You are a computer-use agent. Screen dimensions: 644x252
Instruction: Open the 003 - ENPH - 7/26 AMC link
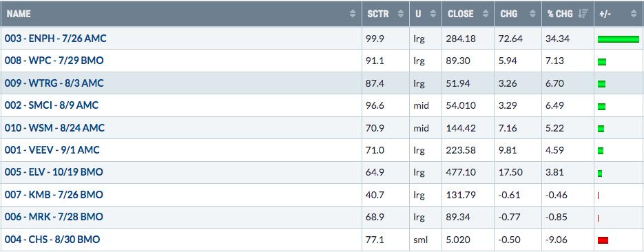tap(56, 39)
